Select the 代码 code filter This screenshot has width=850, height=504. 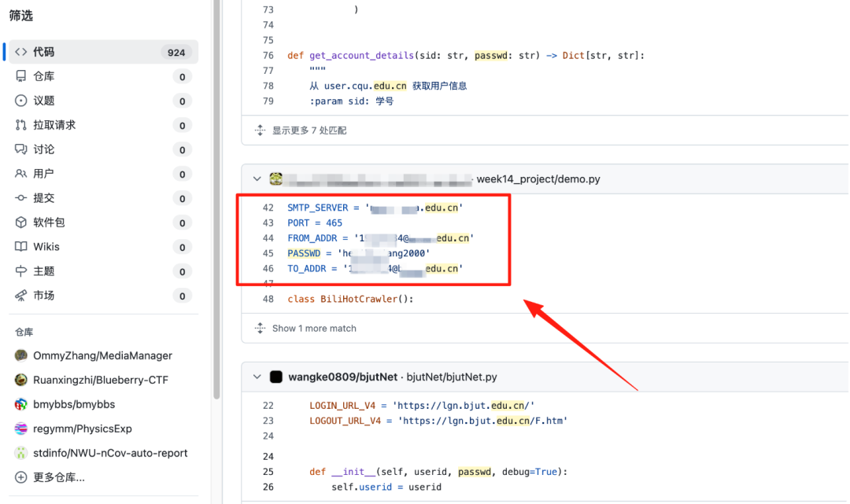(x=103, y=52)
